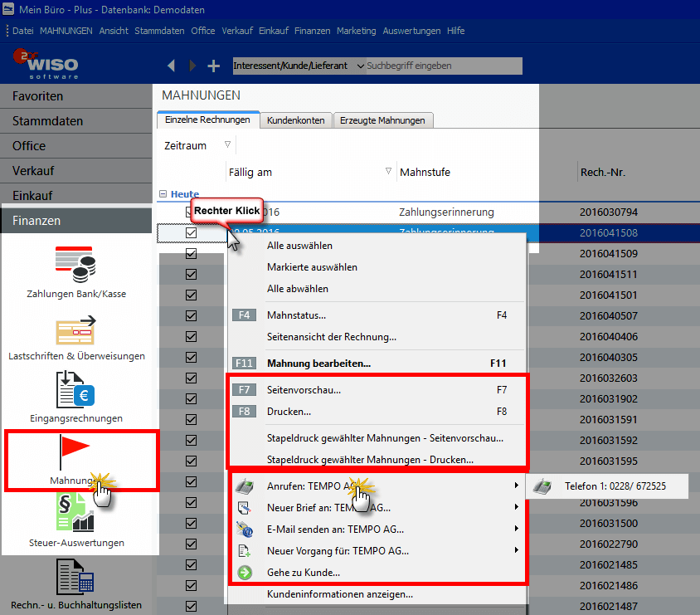Image resolution: width=700 pixels, height=615 pixels.
Task: Open Steuer-Auswertungen icon
Action: [x=75, y=515]
